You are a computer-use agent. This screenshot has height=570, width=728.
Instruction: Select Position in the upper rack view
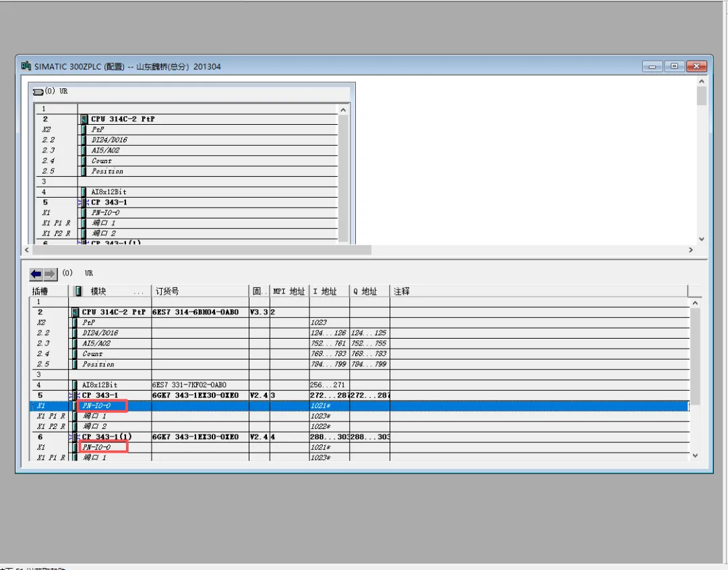pyautogui.click(x=107, y=171)
